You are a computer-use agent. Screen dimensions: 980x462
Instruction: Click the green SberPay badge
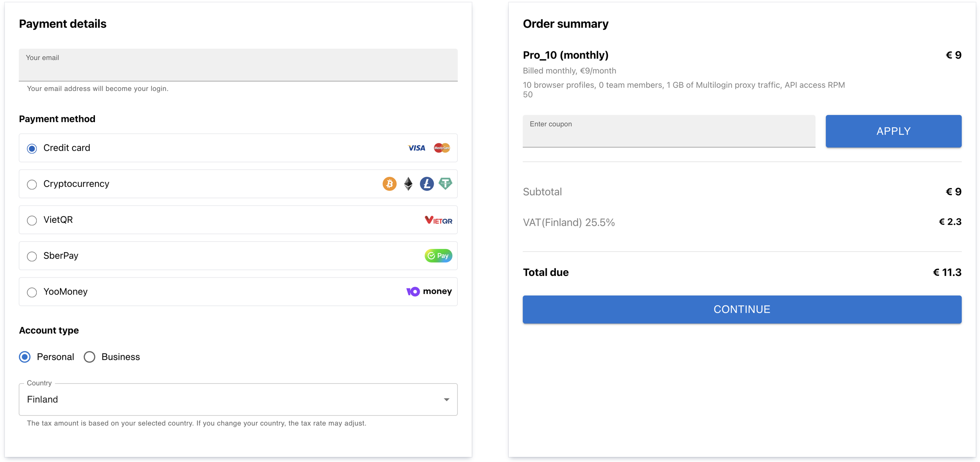[x=438, y=256]
